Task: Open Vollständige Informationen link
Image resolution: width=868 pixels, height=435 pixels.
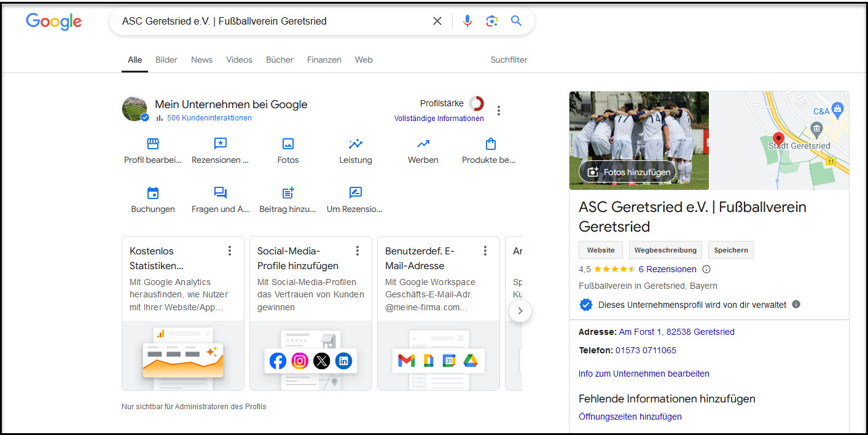Action: click(439, 119)
